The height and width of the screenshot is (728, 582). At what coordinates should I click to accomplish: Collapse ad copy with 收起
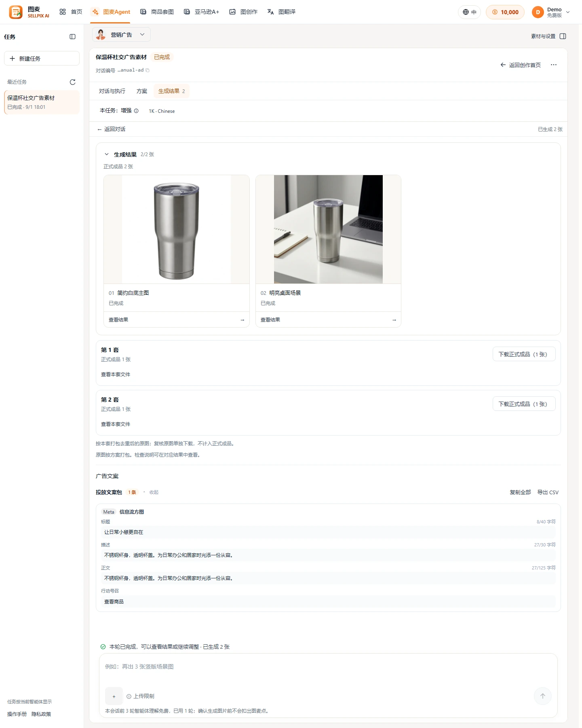click(x=154, y=492)
